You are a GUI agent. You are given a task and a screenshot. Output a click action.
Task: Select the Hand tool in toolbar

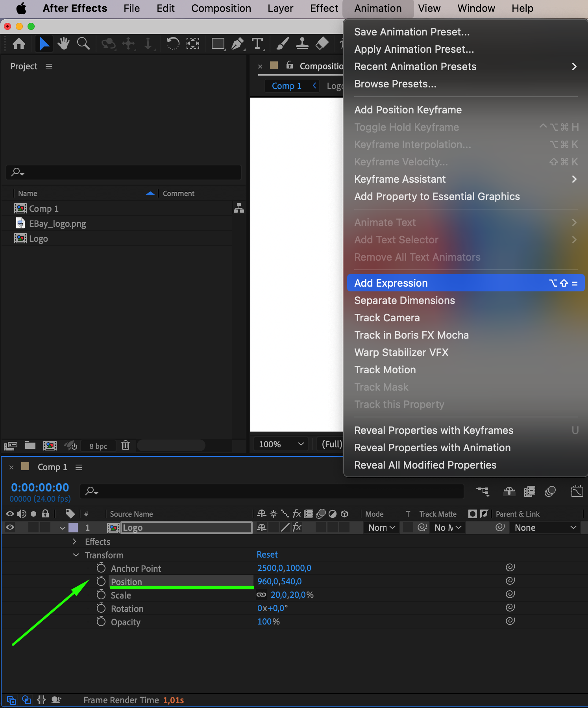tap(63, 43)
